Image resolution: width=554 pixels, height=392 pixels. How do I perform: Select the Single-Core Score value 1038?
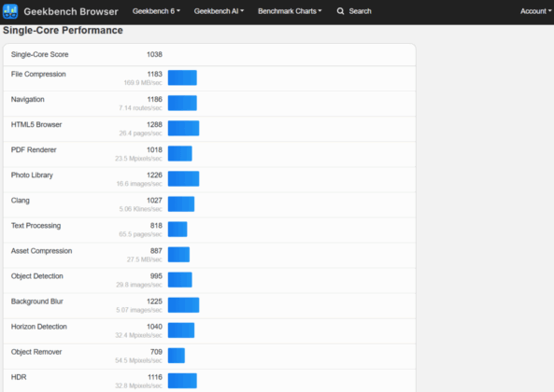point(154,54)
